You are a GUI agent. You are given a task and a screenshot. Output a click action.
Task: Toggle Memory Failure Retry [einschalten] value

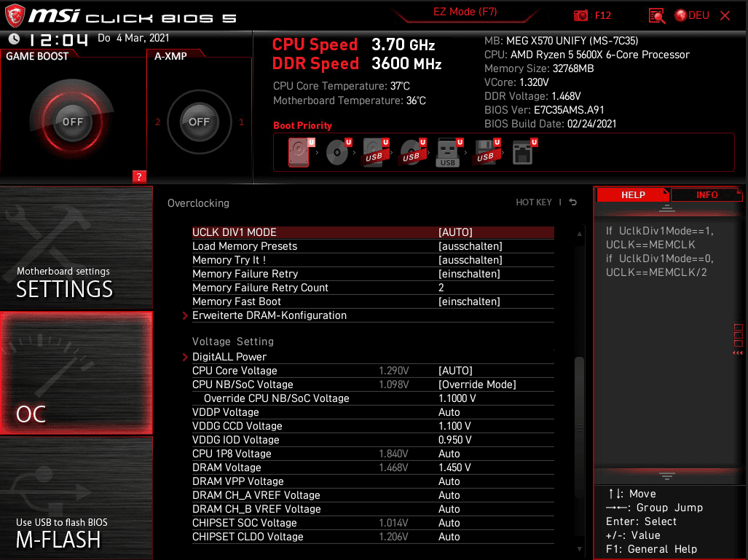point(469,274)
